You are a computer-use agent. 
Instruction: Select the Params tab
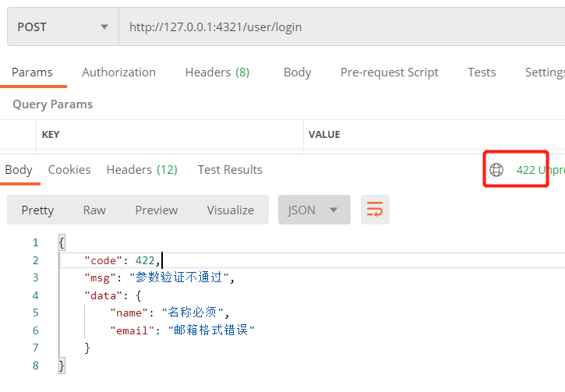click(x=32, y=72)
